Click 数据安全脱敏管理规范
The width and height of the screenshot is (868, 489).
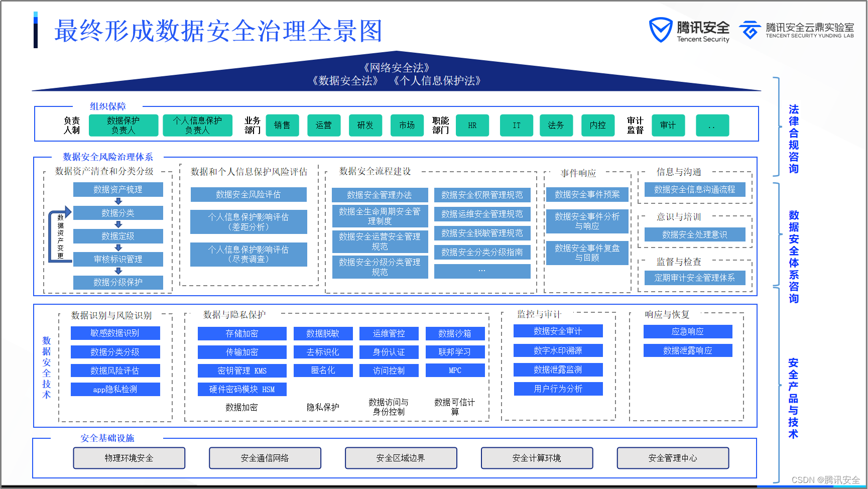pos(482,233)
